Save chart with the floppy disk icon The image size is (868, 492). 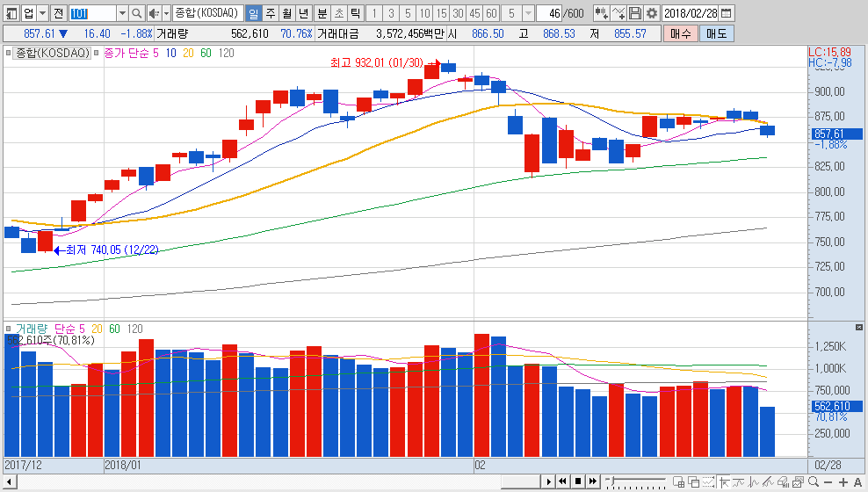click(635, 13)
